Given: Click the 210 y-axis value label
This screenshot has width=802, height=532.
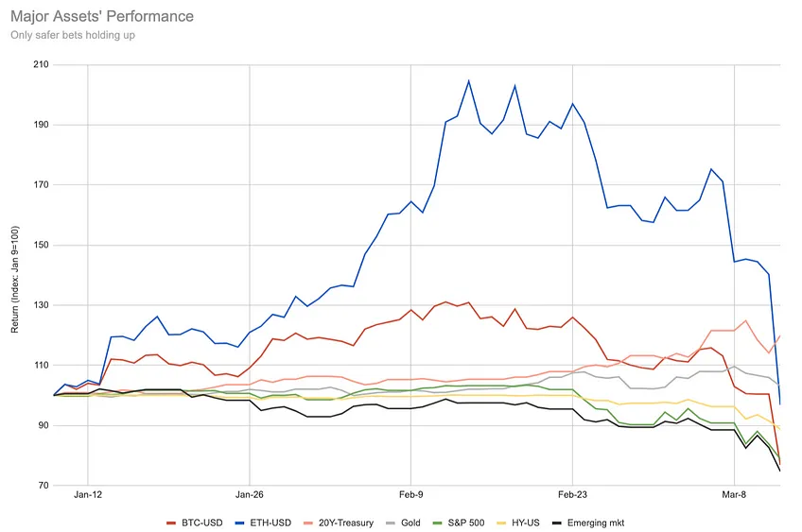Looking at the screenshot, I should pos(42,64).
